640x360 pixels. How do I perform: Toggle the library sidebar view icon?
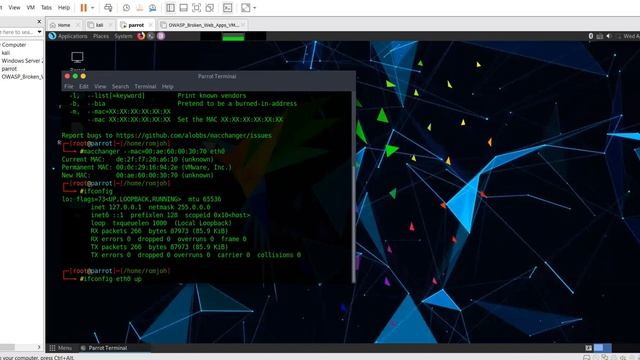click(171, 8)
